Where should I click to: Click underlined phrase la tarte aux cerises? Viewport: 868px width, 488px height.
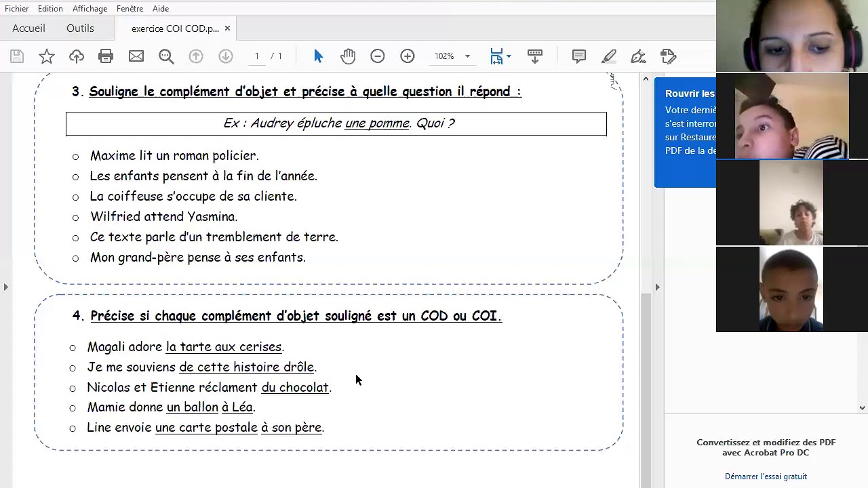[224, 347]
